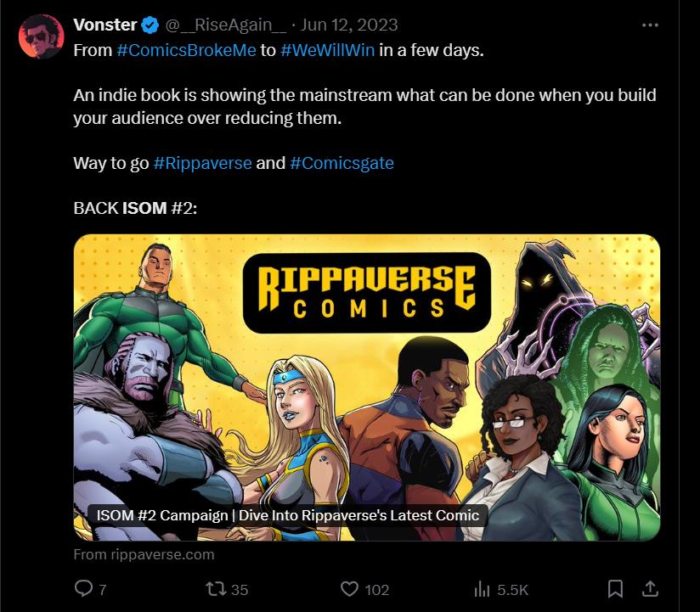Click the @__RiseAgain__ handle
Screen dimensions: 700x612
[226, 25]
